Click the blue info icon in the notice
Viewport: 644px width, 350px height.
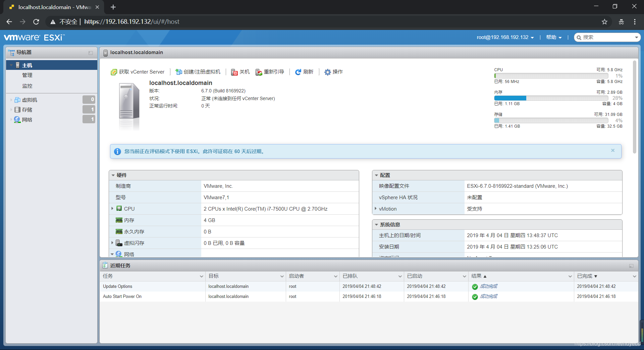point(117,151)
